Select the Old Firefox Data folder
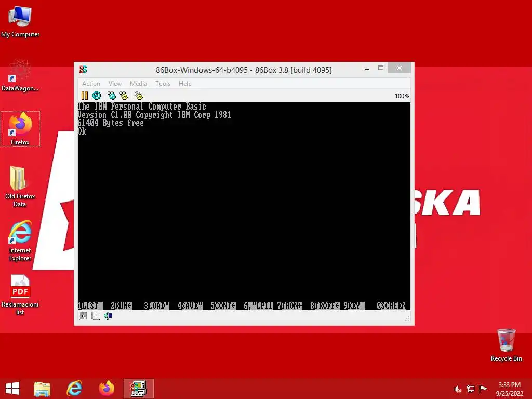Viewport: 532px width, 399px height. coord(20,187)
